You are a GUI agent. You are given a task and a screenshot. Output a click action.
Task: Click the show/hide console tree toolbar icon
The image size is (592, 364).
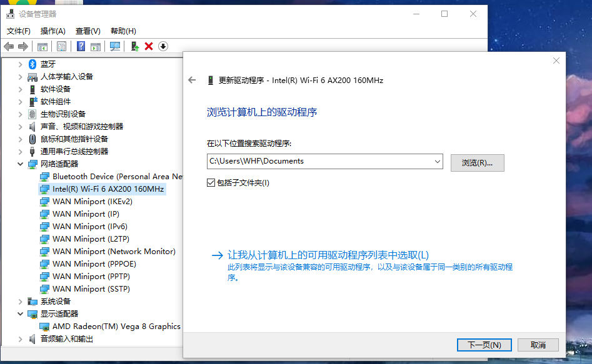click(x=43, y=46)
